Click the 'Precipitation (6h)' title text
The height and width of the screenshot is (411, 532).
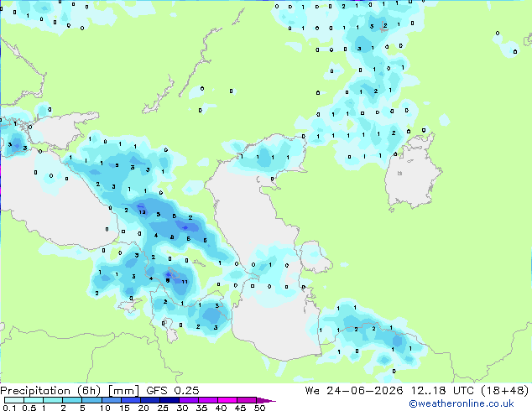[x=50, y=391]
